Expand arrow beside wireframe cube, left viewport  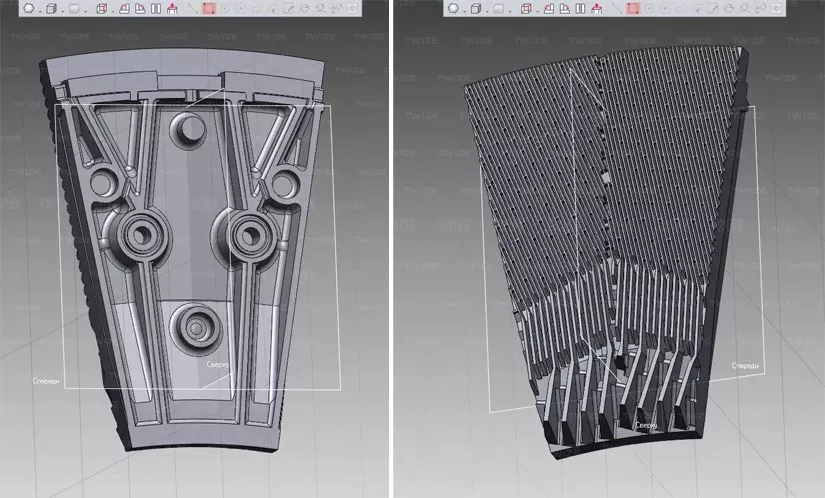coord(113,11)
